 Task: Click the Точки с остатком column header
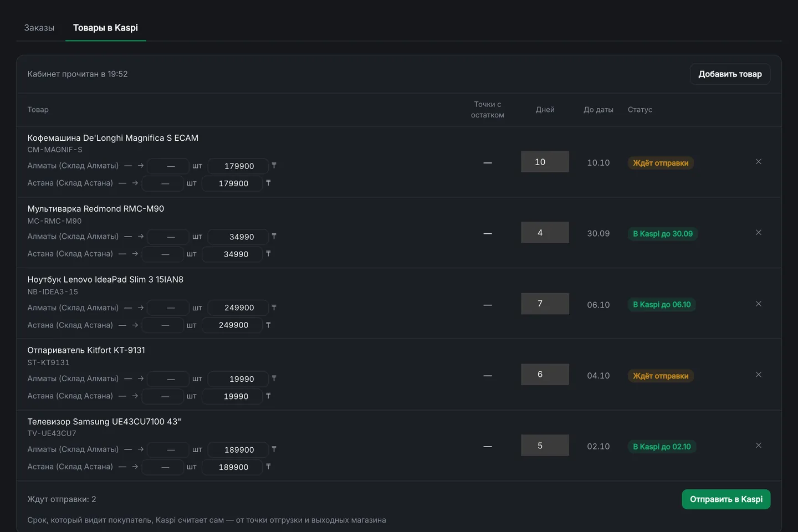(x=488, y=110)
